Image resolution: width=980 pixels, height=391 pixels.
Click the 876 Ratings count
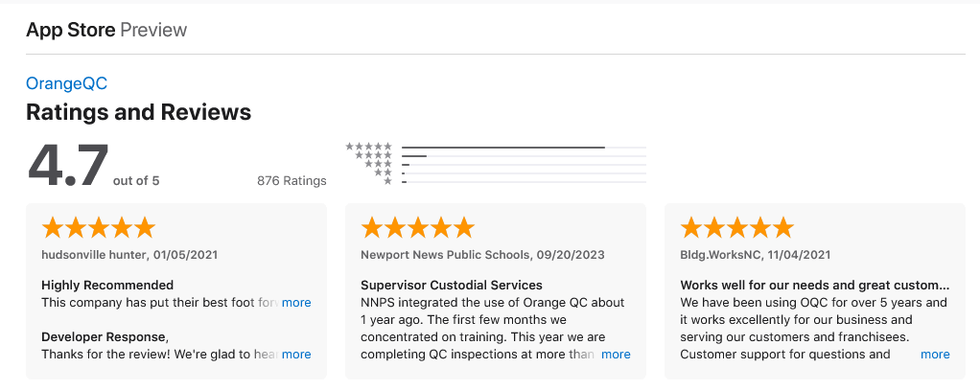[x=292, y=181]
